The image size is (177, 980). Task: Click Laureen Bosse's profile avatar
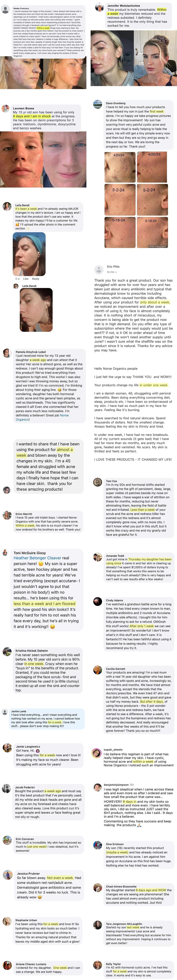[6, 108]
